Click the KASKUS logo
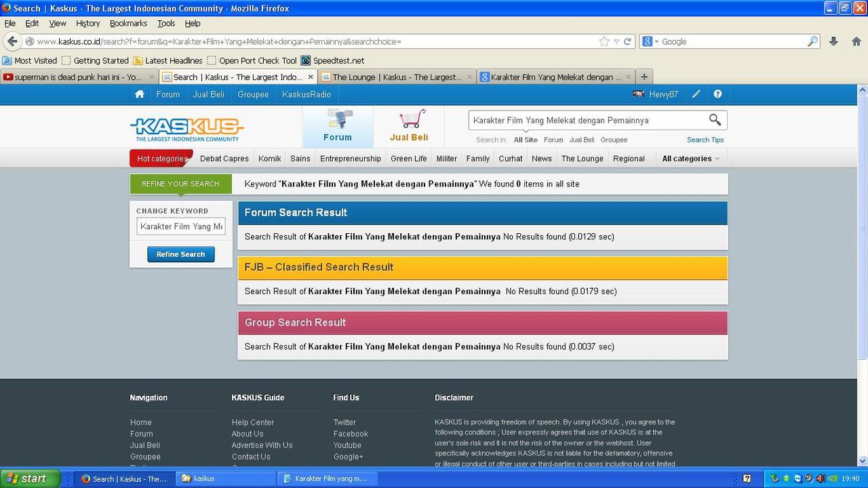Screen dimensions: 868x488 click(186, 129)
